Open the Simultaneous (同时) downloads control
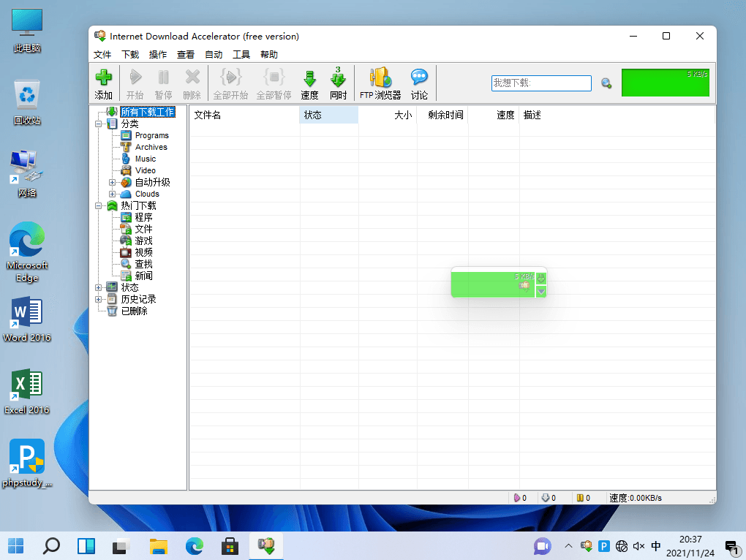 coord(339,83)
